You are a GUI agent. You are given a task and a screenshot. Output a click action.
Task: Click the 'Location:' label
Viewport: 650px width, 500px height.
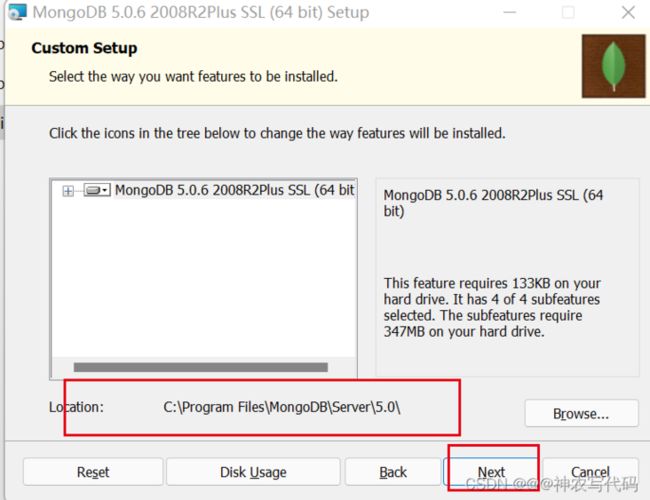pyautogui.click(x=76, y=407)
